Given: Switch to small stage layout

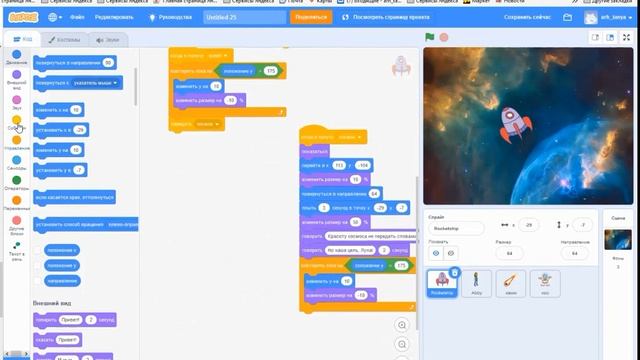Looking at the screenshot, I should [596, 38].
